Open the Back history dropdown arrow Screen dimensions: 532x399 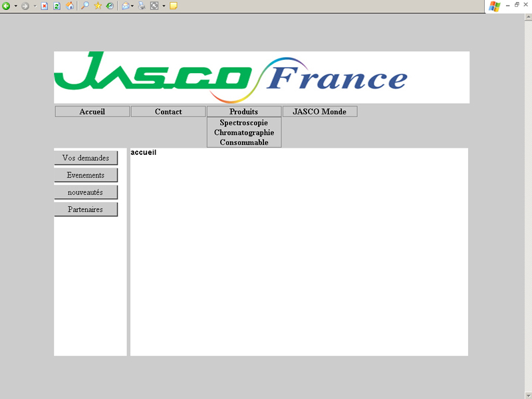point(15,6)
